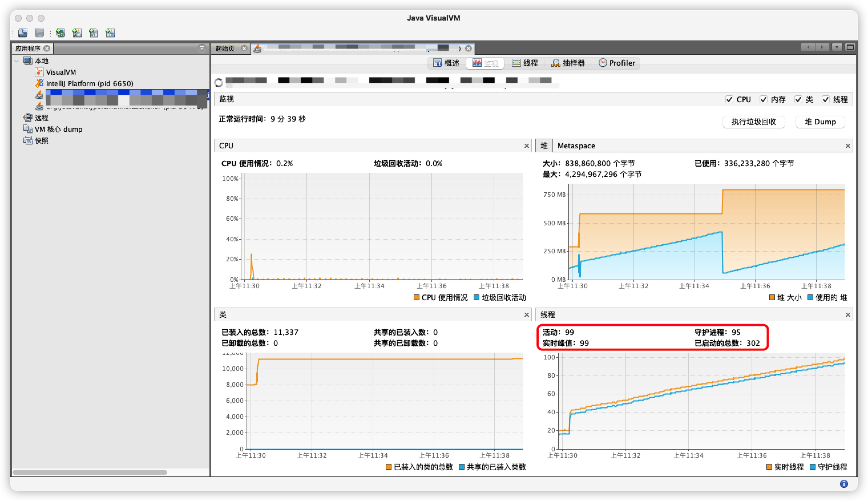Open the document list dropdown arrow
Viewport: 868px width, 501px height.
837,47
